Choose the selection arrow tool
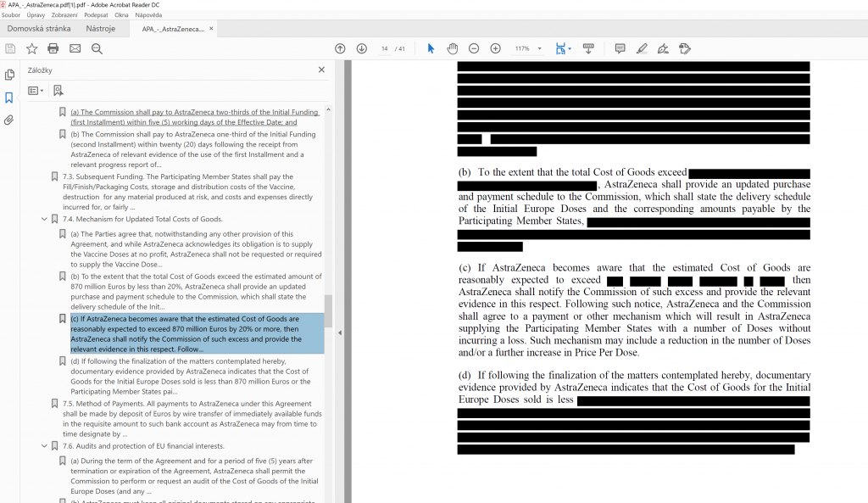Viewport: 868px width, 503px height. pos(431,48)
